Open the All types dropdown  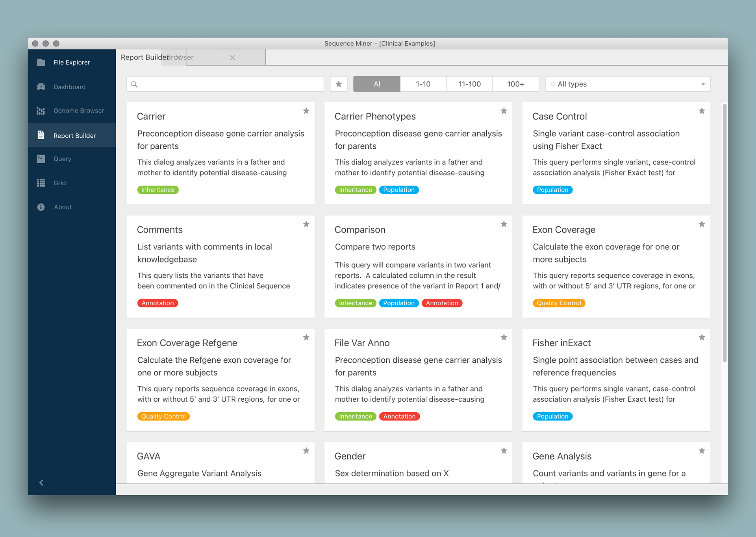point(628,84)
